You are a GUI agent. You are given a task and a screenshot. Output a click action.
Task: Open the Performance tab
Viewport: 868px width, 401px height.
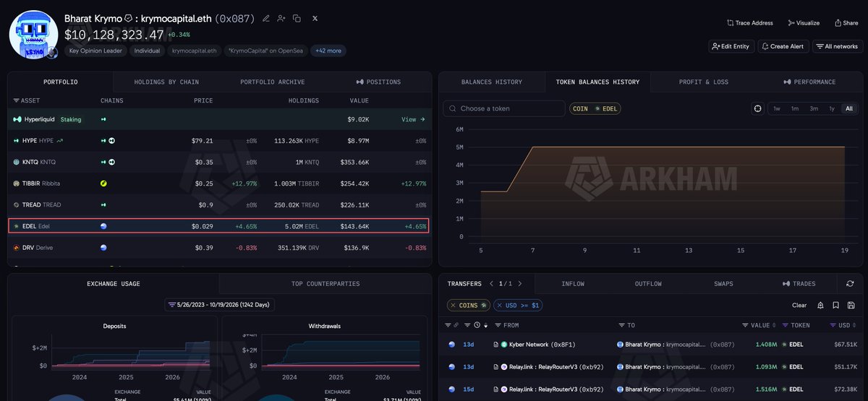809,82
